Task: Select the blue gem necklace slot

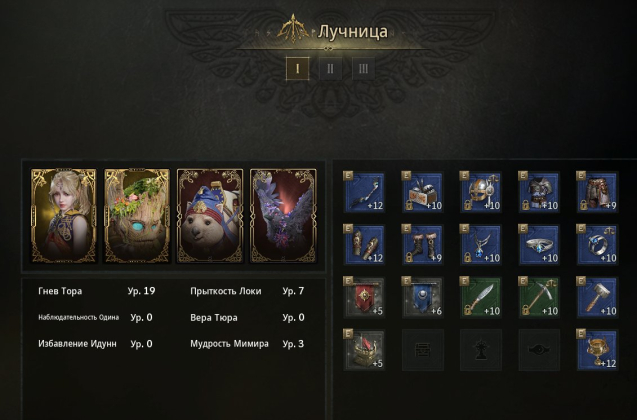Action: [x=481, y=244]
